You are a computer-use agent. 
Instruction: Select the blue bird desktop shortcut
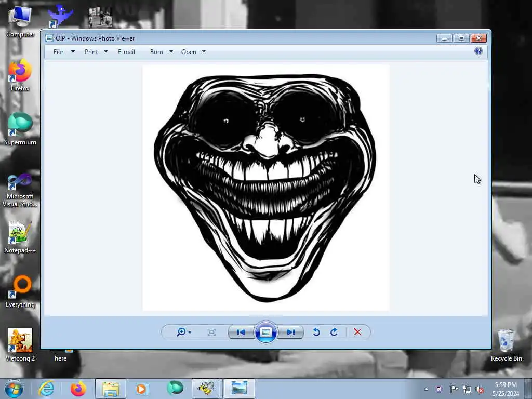point(60,16)
